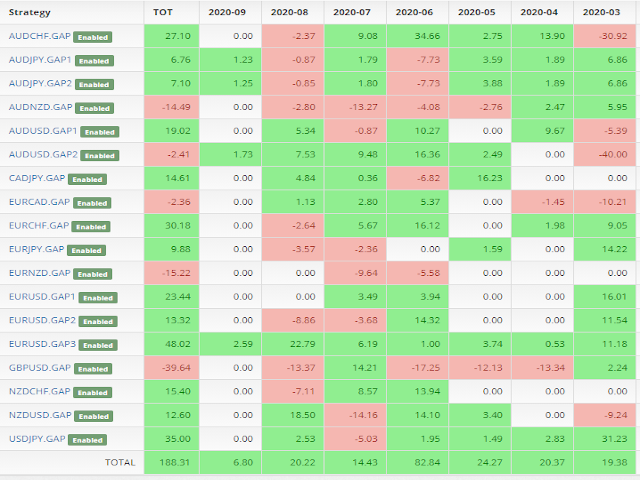Open the AUDUSD.GAP2 strategy link
Viewport: 640px width, 480px height.
click(43, 154)
